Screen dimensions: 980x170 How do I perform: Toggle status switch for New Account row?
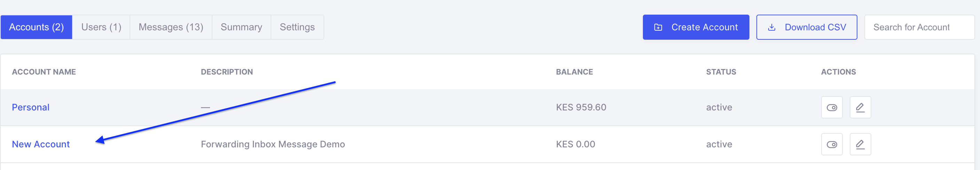click(832, 145)
